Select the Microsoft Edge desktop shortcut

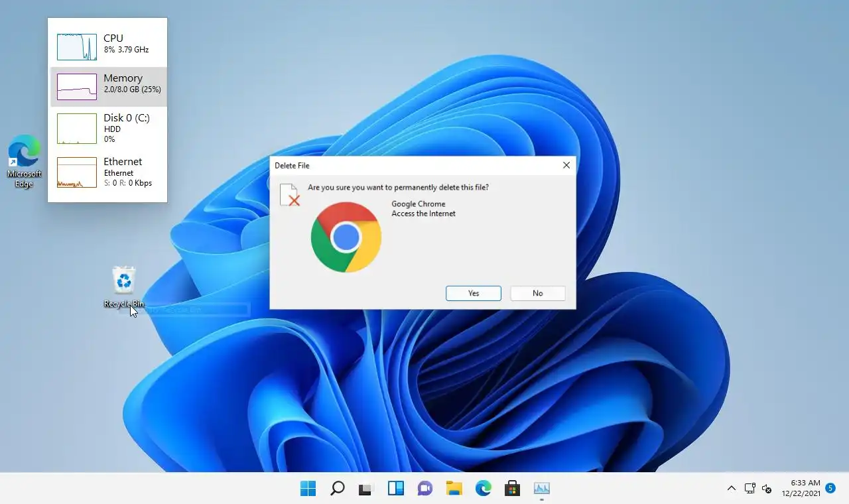click(x=24, y=161)
